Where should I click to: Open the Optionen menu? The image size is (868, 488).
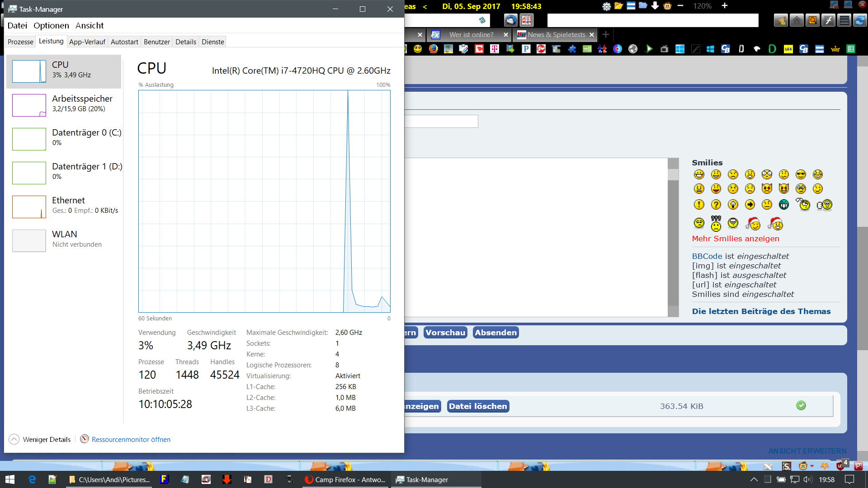click(51, 25)
